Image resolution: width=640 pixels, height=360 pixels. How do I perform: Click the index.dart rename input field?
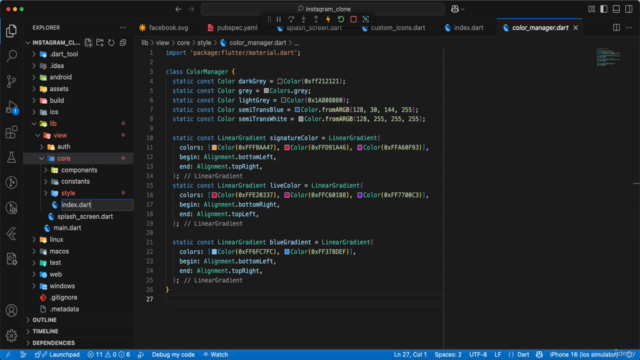[x=97, y=204]
